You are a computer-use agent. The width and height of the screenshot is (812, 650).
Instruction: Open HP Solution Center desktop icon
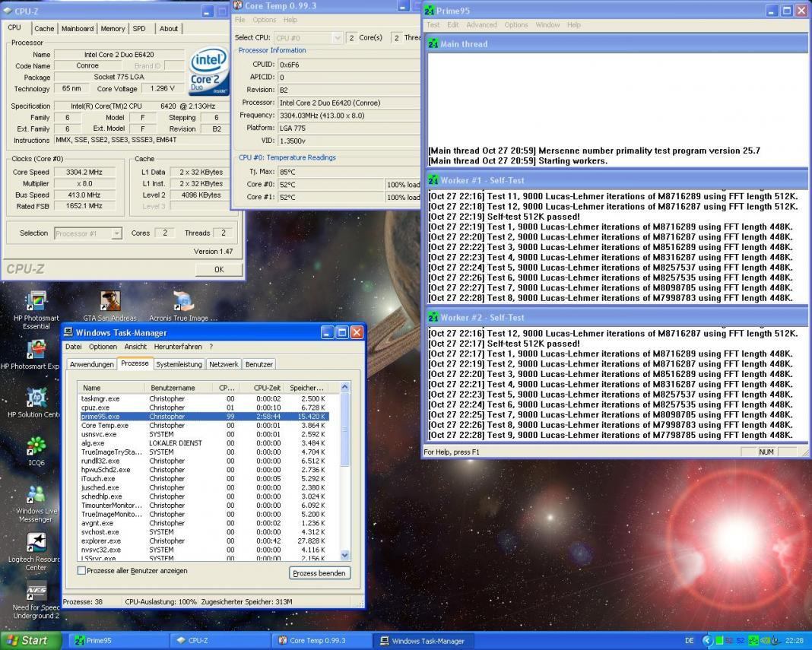coord(36,398)
